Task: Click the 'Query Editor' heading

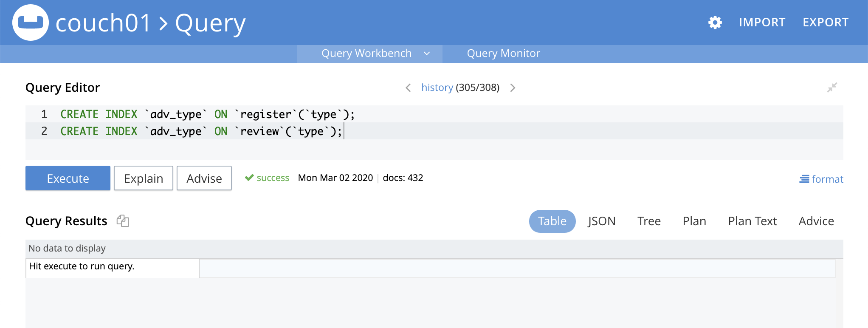Action: [62, 88]
